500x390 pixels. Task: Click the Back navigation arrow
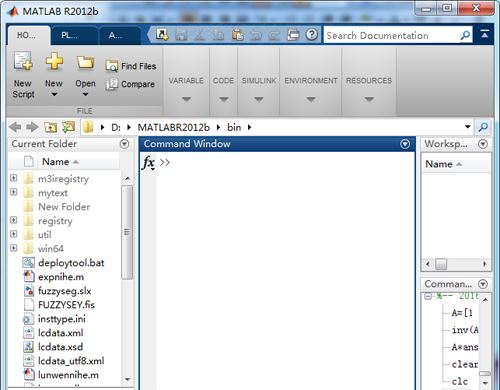click(x=15, y=127)
